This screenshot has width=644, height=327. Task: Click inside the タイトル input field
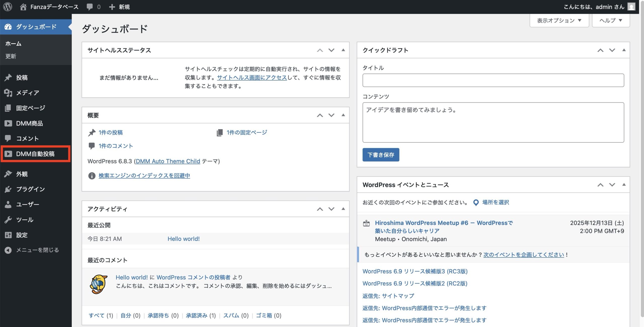click(493, 80)
